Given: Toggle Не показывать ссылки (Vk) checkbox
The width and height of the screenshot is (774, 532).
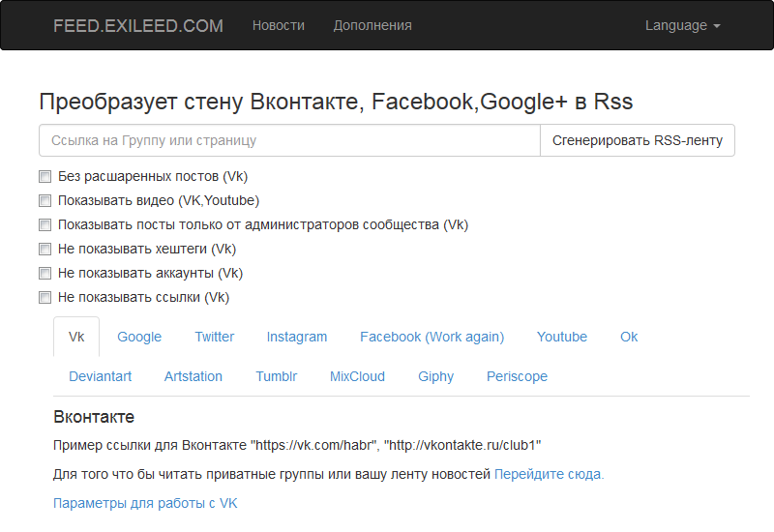Looking at the screenshot, I should click(45, 298).
